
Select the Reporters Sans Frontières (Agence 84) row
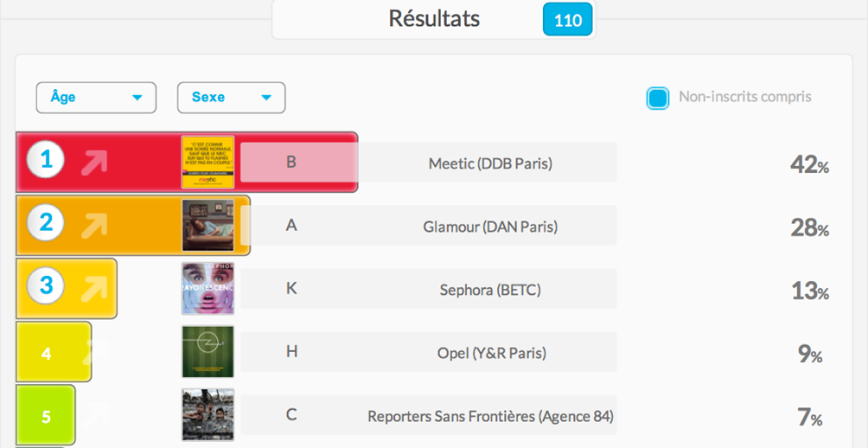(429, 415)
